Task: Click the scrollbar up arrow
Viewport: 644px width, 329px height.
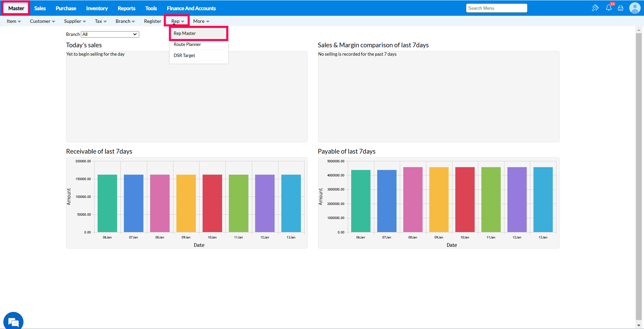Action: (x=639, y=30)
